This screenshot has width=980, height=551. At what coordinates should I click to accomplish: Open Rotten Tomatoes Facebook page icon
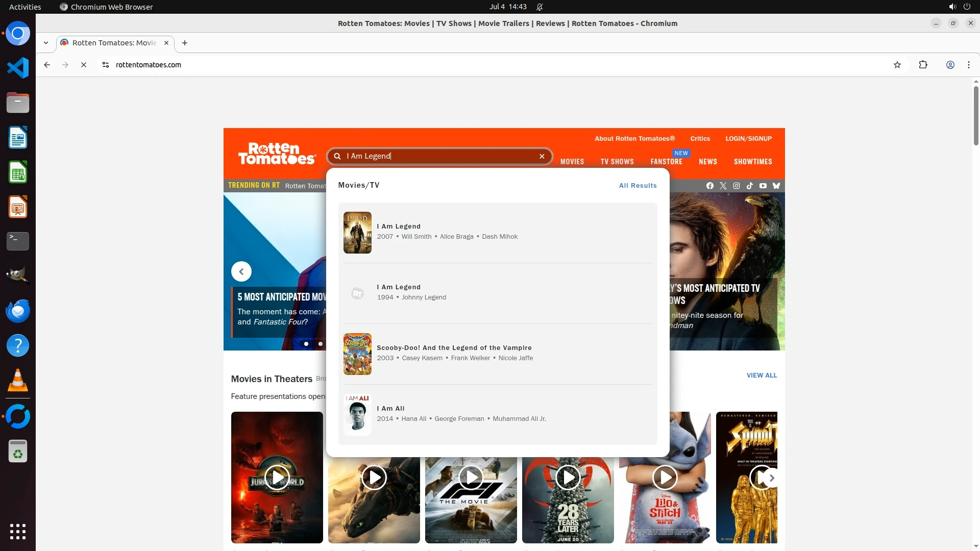pos(710,186)
